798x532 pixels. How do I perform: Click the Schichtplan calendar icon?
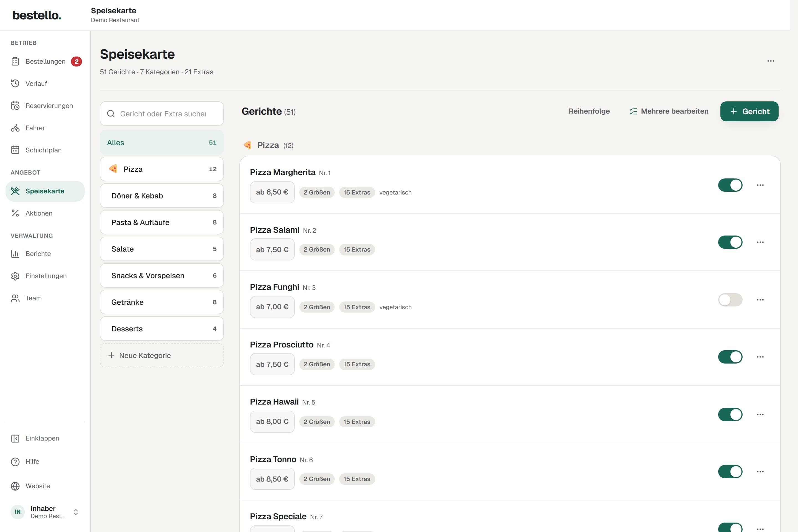point(15,150)
